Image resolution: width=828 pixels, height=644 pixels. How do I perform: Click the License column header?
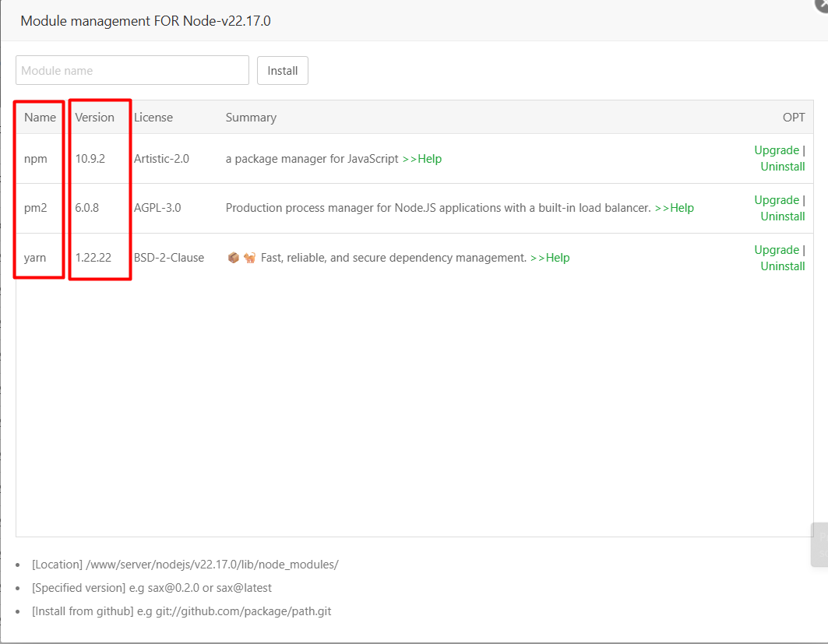coord(153,117)
